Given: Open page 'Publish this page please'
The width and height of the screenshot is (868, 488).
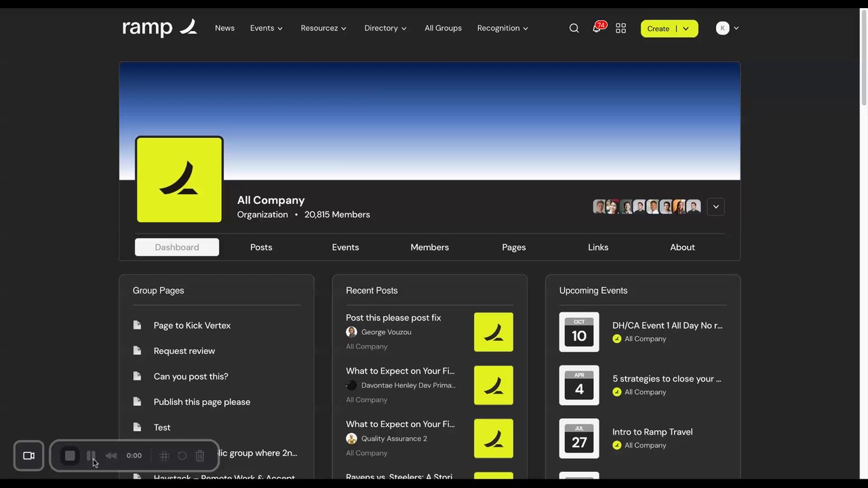Looking at the screenshot, I should (201, 402).
